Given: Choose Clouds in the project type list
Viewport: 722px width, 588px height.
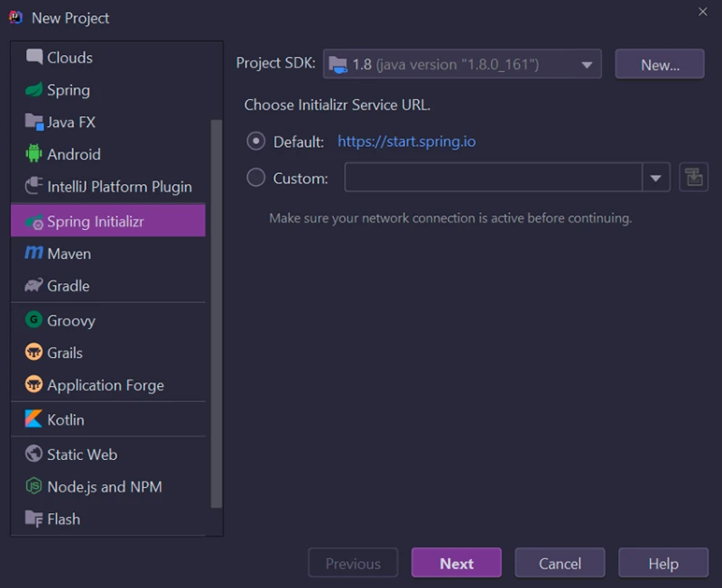Looking at the screenshot, I should pyautogui.click(x=108, y=58).
